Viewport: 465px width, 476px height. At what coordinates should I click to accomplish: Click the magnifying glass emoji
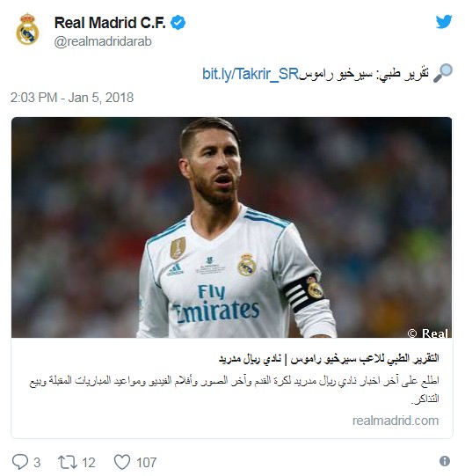coord(443,73)
